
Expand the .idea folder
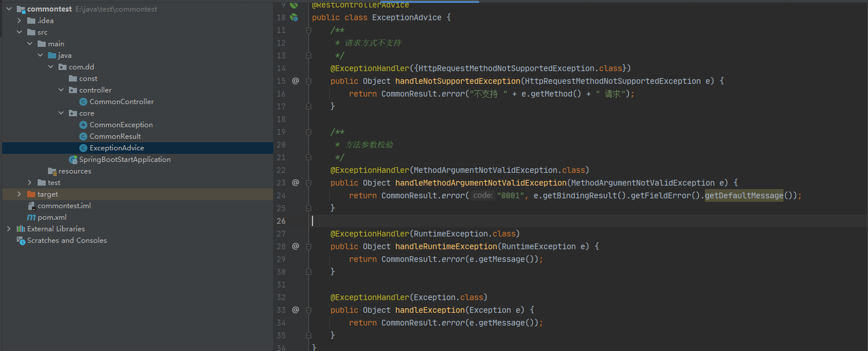point(19,21)
